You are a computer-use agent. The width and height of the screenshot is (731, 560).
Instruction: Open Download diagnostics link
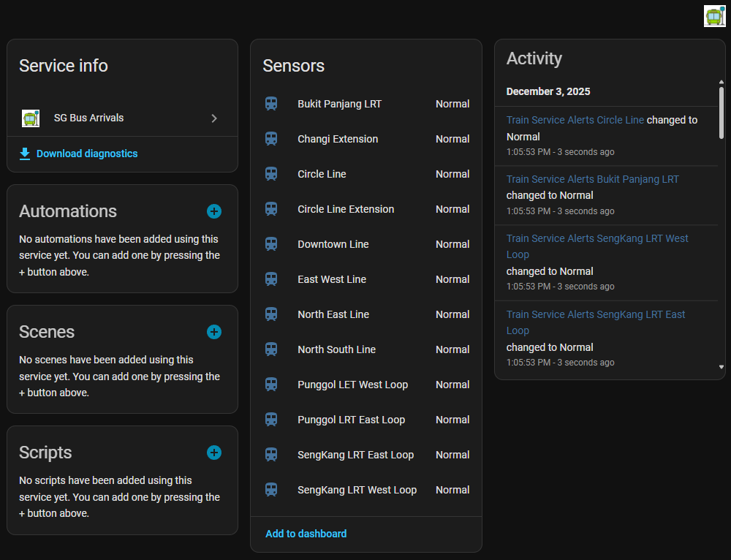pos(86,154)
